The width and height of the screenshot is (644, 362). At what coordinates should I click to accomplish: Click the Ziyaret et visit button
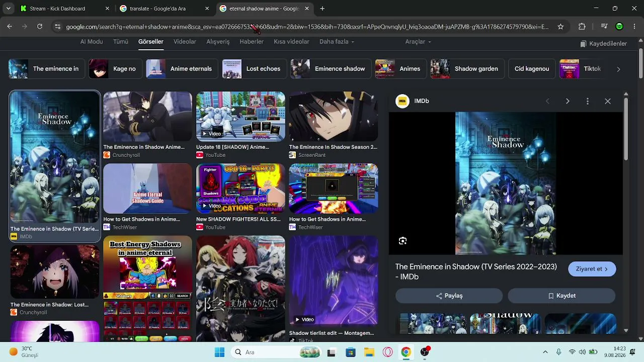click(592, 269)
